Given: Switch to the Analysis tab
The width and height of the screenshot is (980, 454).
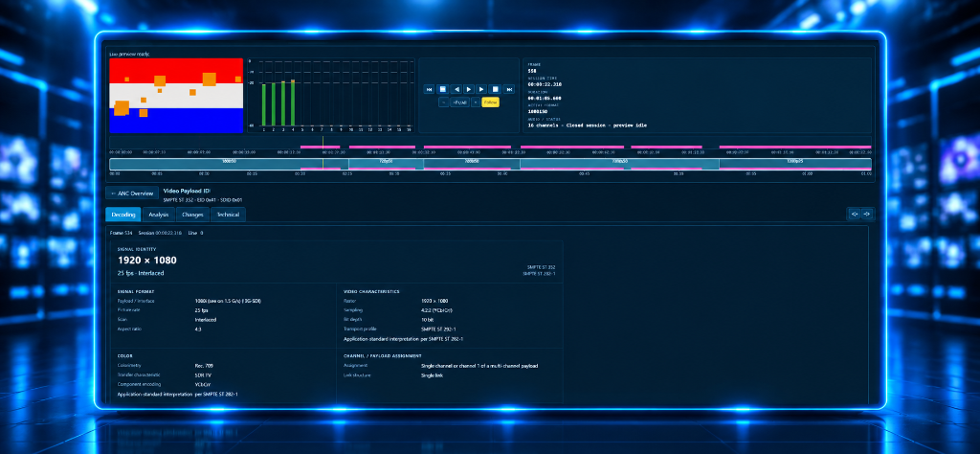Looking at the screenshot, I should [159, 215].
